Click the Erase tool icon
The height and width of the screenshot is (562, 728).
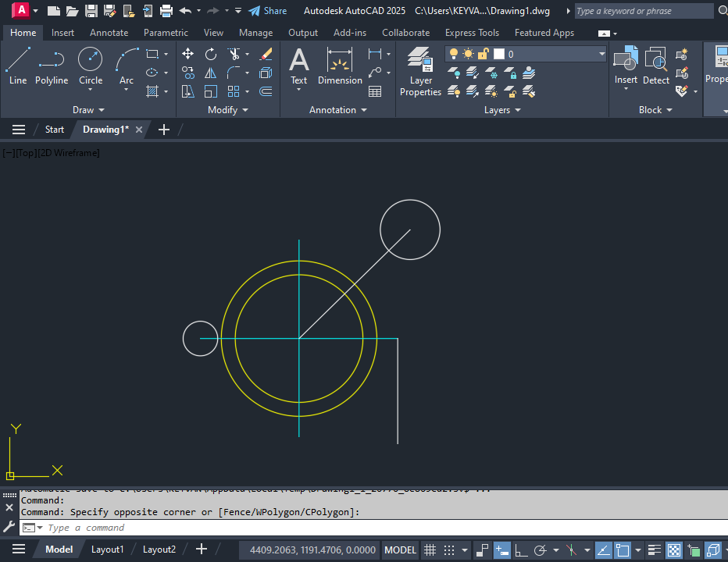[x=266, y=54]
